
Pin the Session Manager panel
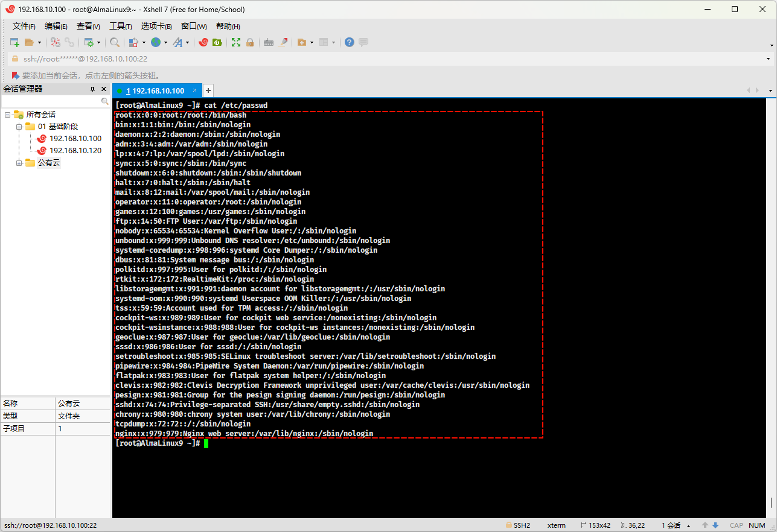tap(92, 89)
